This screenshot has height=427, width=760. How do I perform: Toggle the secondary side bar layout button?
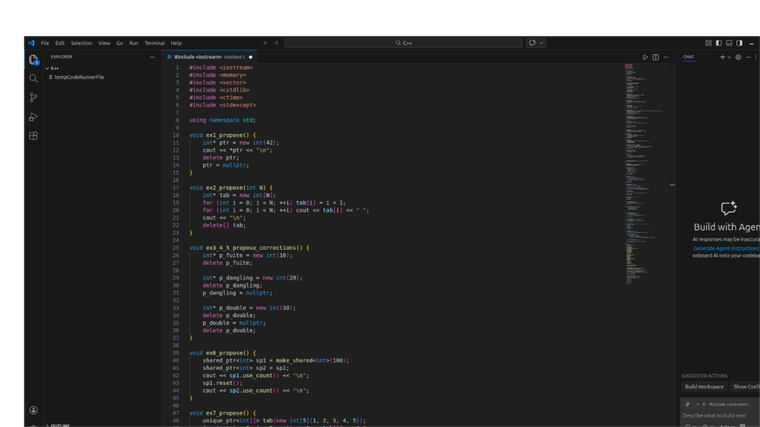coord(740,43)
